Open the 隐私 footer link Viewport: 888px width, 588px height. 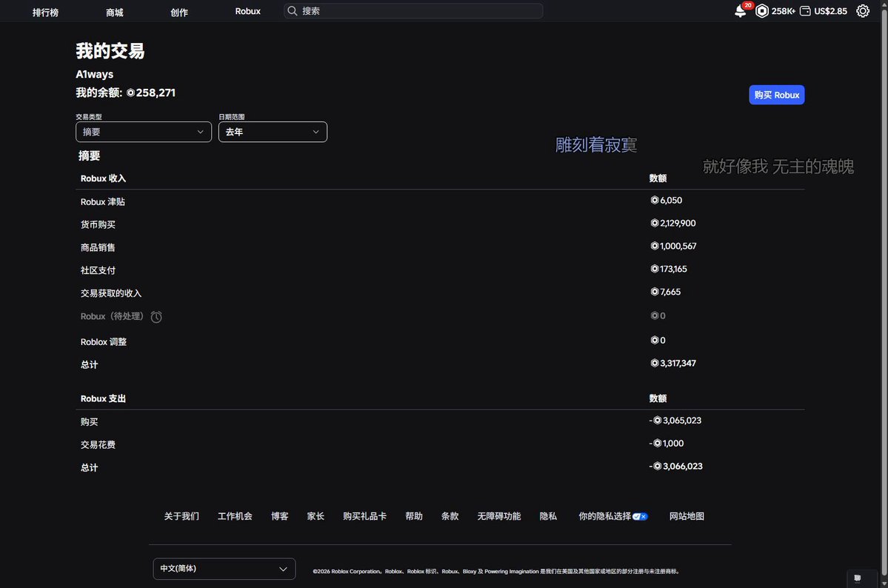tap(548, 516)
